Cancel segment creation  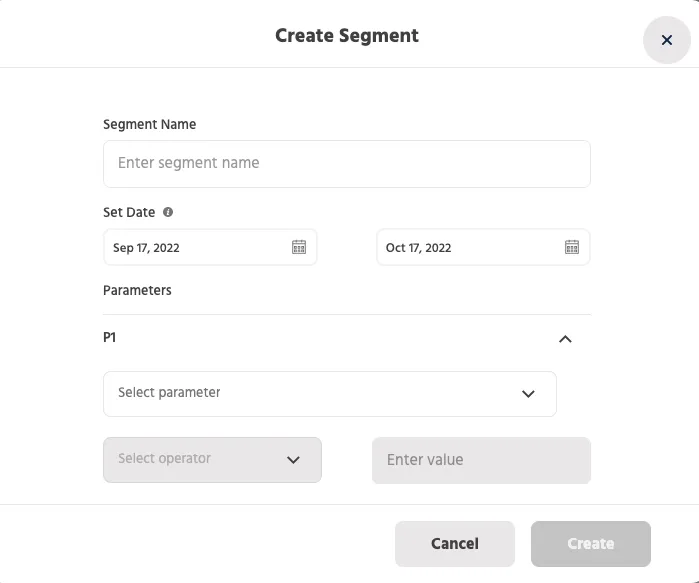(455, 544)
